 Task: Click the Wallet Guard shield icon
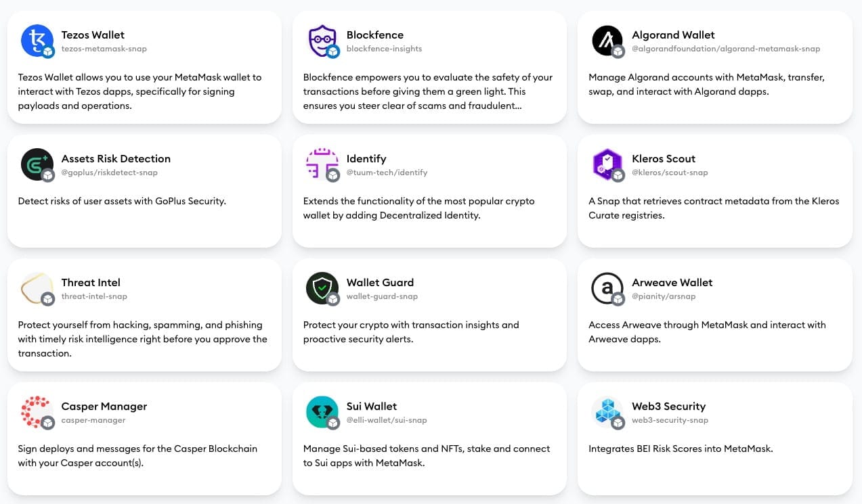[x=322, y=288]
